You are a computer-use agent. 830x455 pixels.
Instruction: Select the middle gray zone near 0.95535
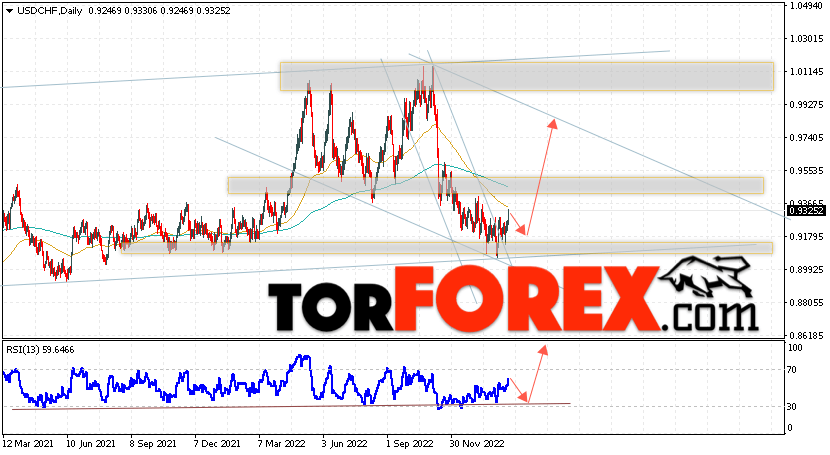(x=496, y=185)
